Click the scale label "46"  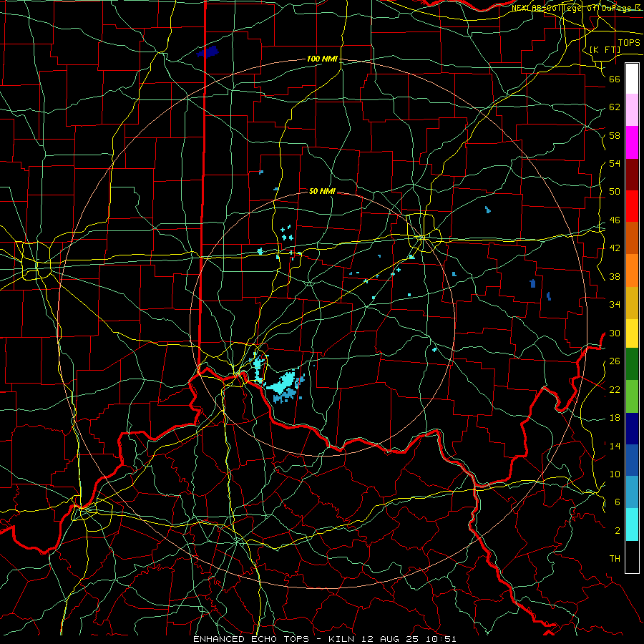615,220
